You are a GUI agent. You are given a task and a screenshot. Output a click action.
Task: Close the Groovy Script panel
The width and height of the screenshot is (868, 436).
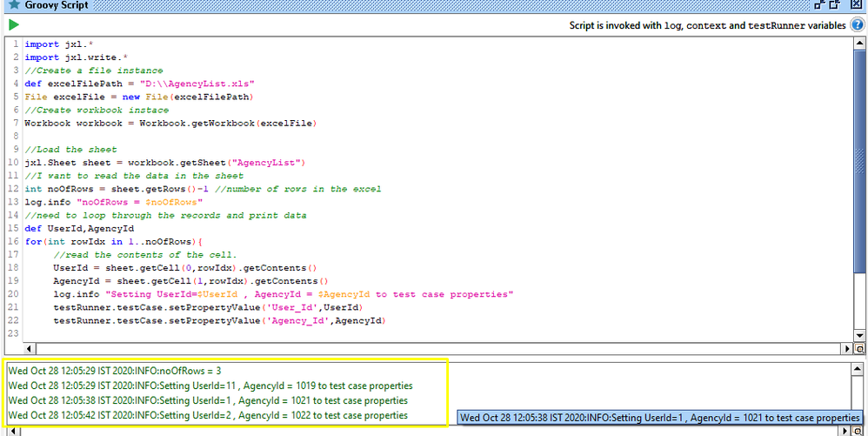pyautogui.click(x=858, y=6)
